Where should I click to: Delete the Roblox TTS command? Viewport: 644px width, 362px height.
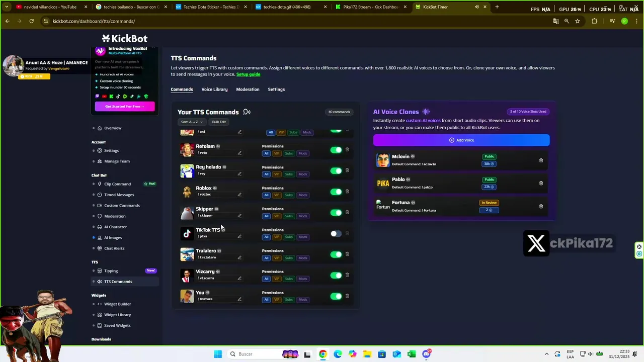pyautogui.click(x=347, y=191)
